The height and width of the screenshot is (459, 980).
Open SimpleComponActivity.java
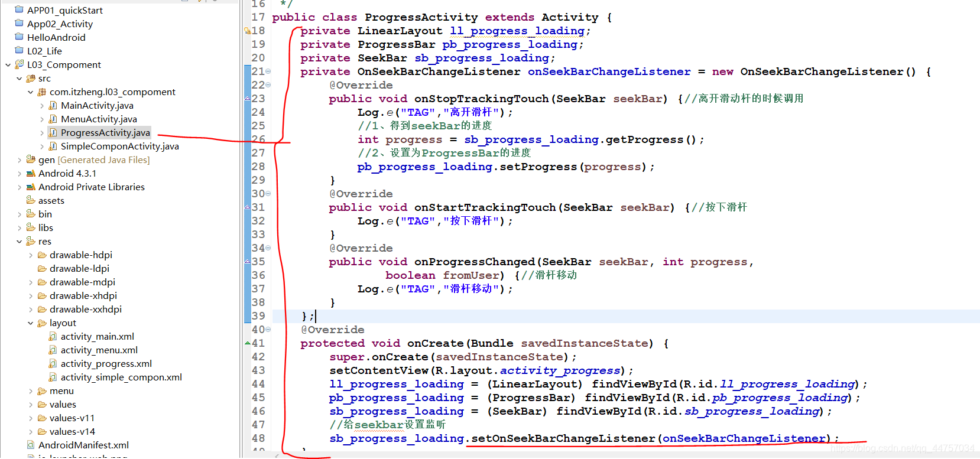coord(119,146)
